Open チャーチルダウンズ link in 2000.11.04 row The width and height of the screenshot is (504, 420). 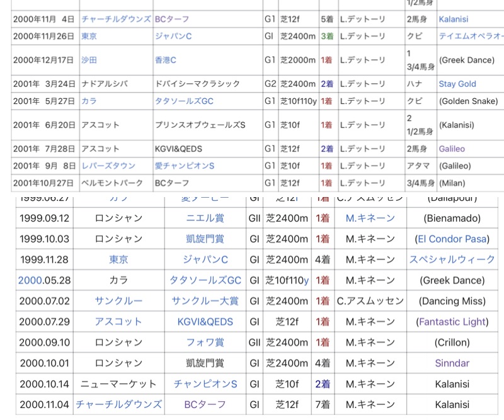tap(119, 405)
